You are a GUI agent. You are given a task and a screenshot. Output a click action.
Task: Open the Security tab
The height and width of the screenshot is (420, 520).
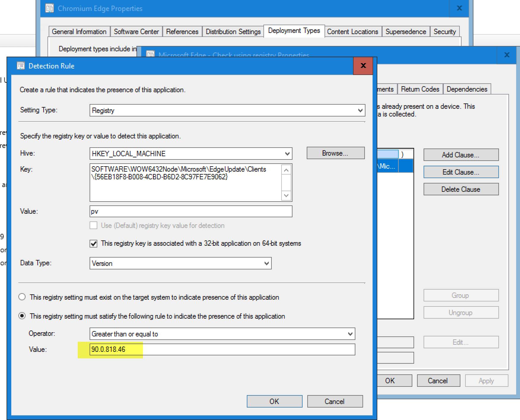point(445,32)
